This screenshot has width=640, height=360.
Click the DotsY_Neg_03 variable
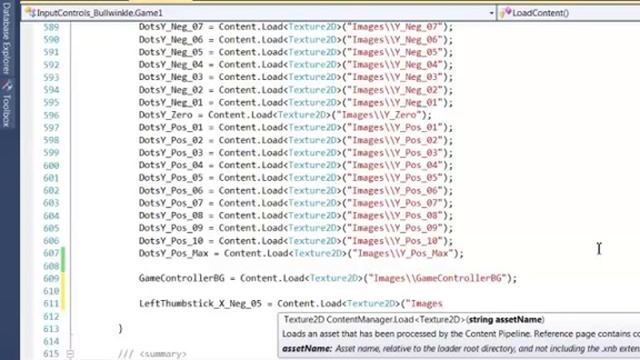pyautogui.click(x=171, y=77)
